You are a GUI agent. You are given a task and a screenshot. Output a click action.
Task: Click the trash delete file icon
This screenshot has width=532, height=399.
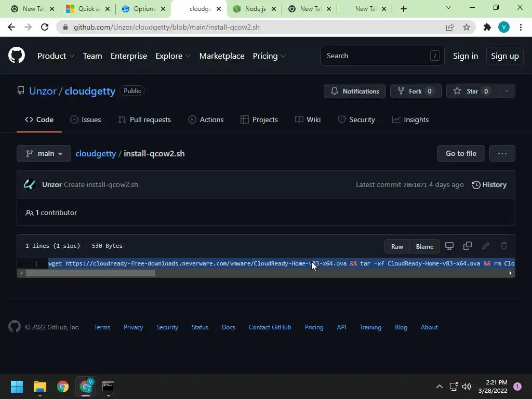coord(504,246)
